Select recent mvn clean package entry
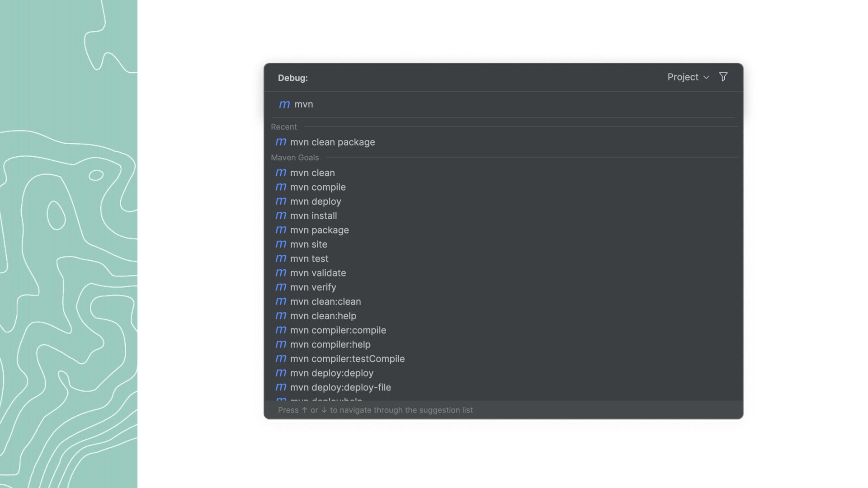The image size is (868, 488). (x=332, y=142)
